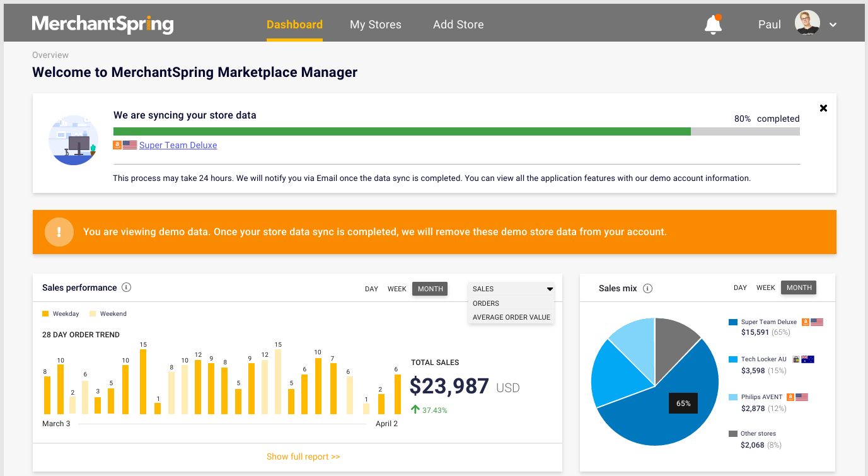This screenshot has height=476, width=868.
Task: Click US flag next to Super Team Deluxe legend
Action: [817, 322]
